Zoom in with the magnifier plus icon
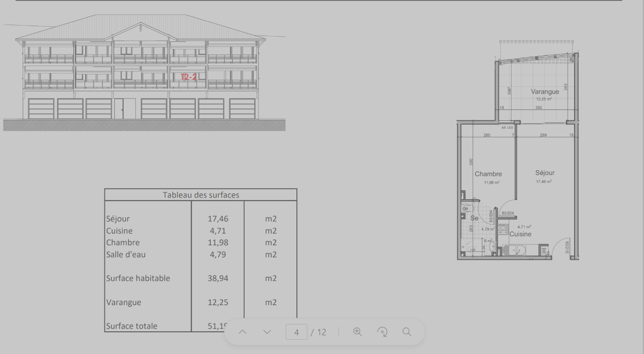Screen dimensions: 644x354 [x=358, y=332]
